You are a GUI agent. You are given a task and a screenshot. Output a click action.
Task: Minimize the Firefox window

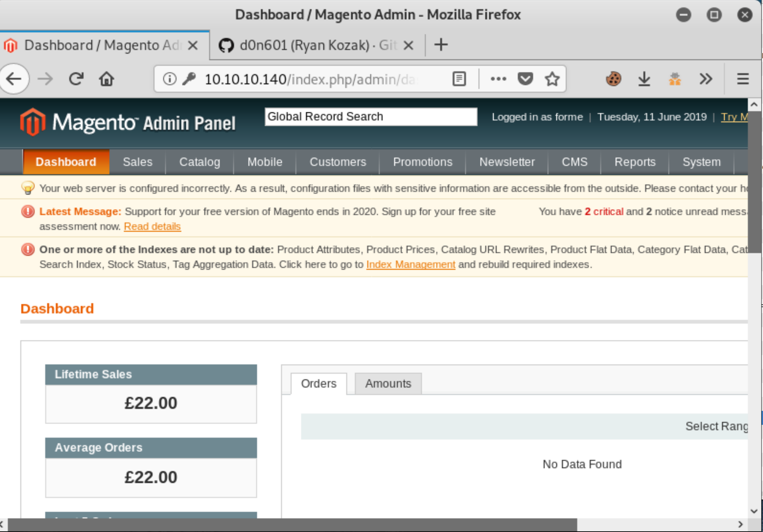(x=683, y=15)
